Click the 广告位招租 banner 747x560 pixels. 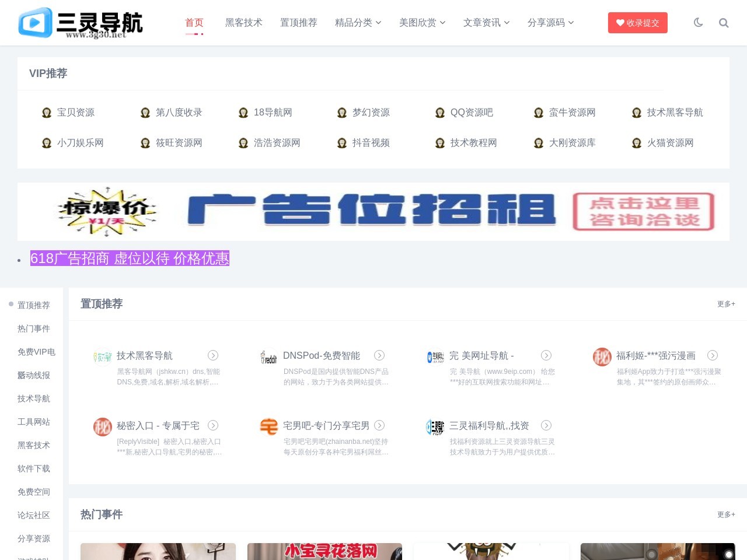pyautogui.click(x=373, y=212)
